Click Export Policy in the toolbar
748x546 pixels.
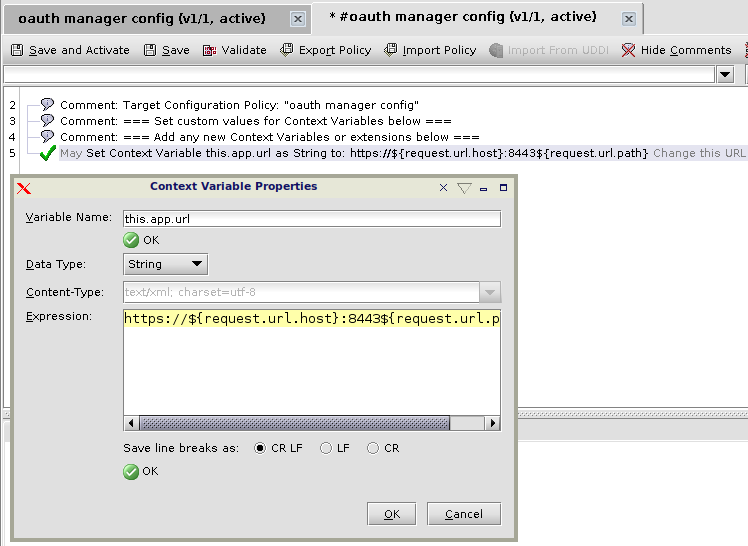pyautogui.click(x=326, y=50)
